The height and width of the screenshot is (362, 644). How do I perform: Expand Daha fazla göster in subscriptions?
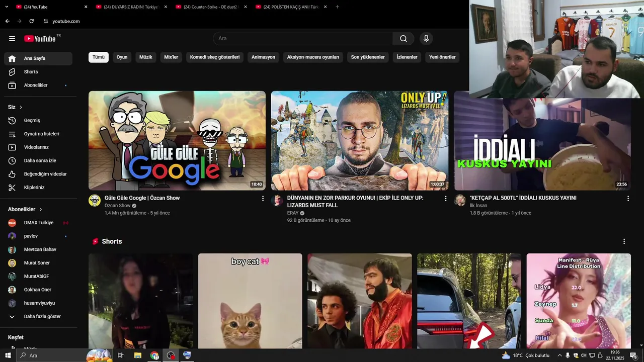point(38,317)
